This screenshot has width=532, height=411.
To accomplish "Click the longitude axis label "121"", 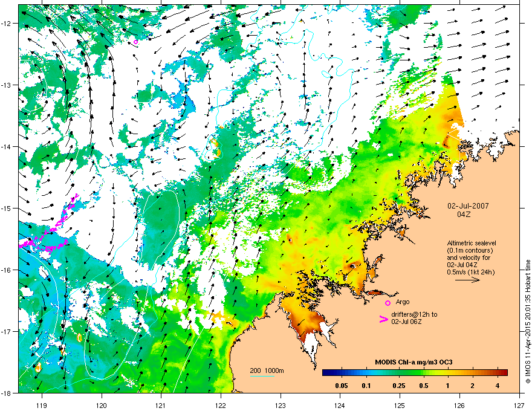I will click(x=161, y=405).
